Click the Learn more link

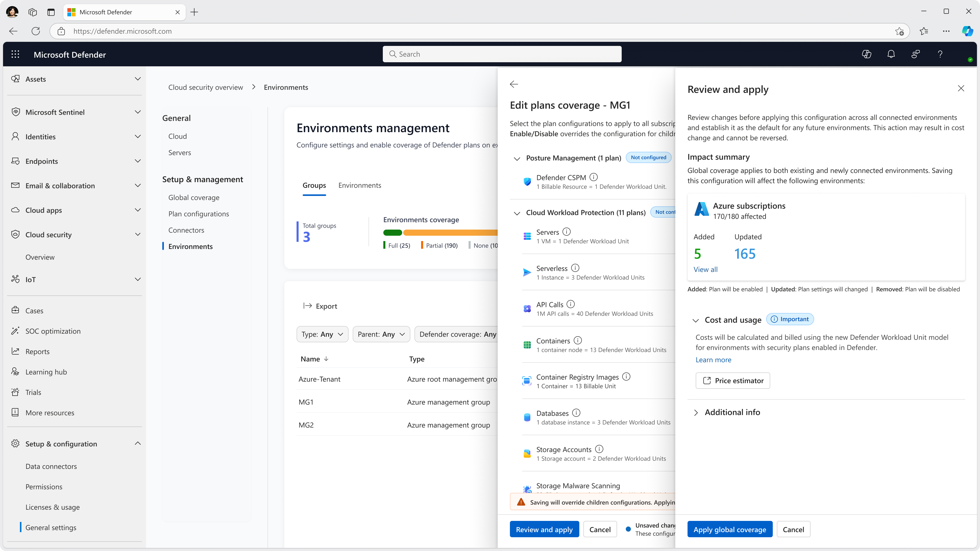pos(713,360)
